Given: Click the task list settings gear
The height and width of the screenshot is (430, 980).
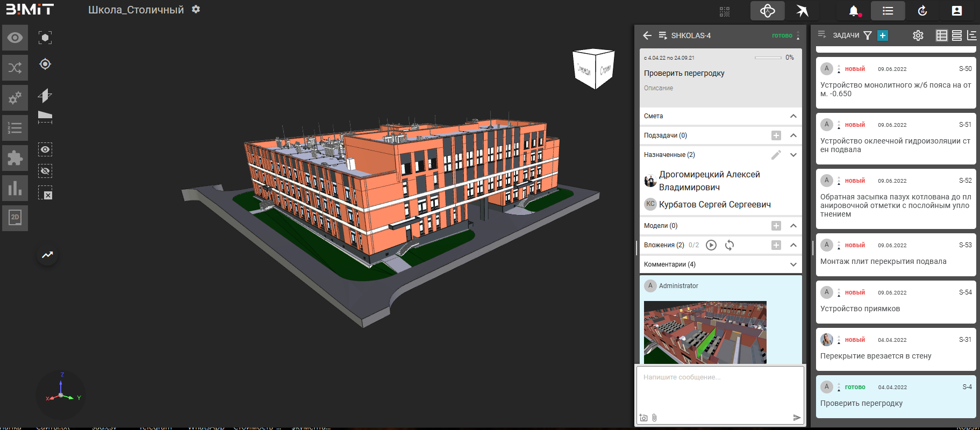Looking at the screenshot, I should [x=918, y=35].
